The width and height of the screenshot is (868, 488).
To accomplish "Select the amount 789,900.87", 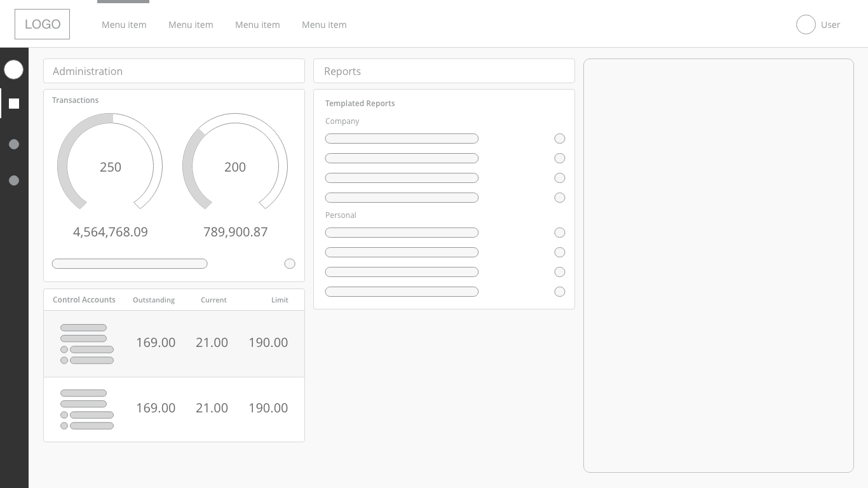I will click(236, 232).
